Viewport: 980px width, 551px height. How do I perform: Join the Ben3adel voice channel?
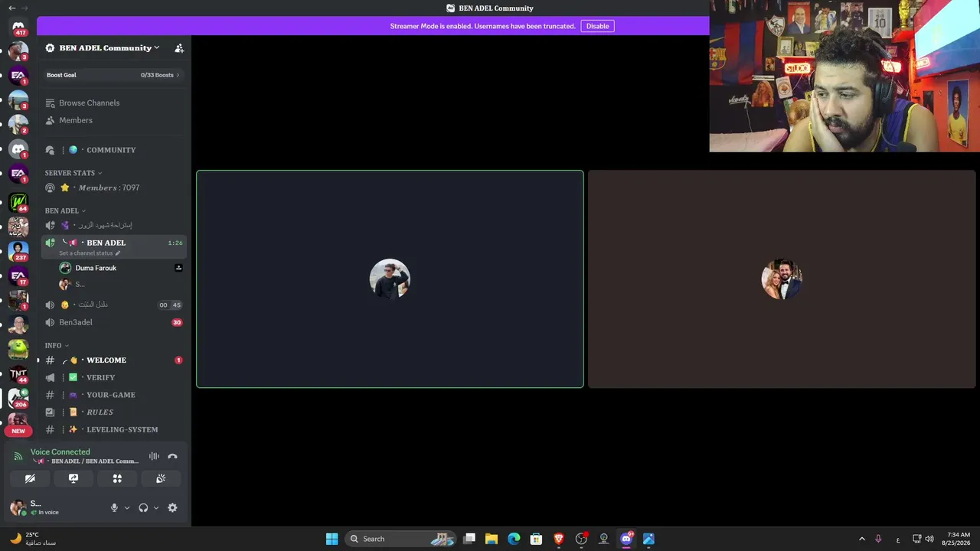113,322
